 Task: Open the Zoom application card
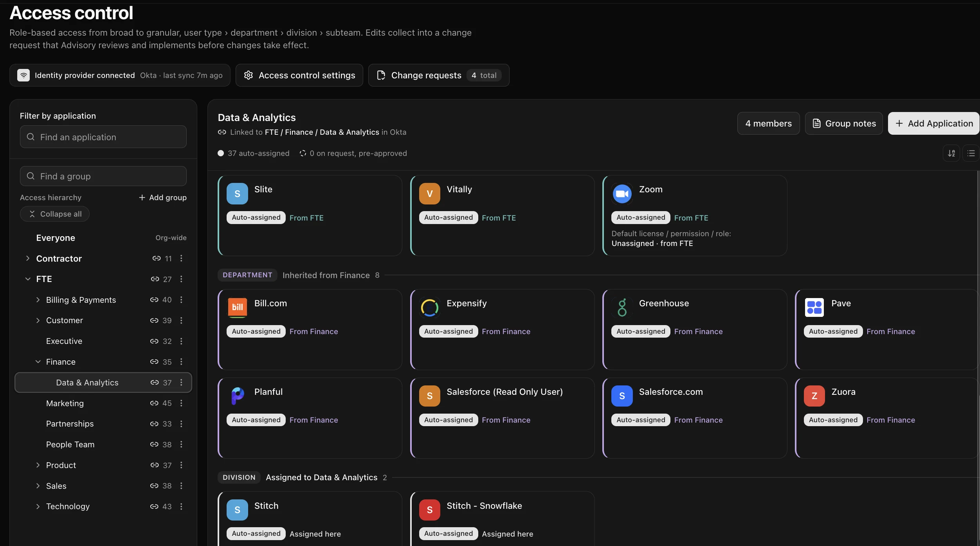pyautogui.click(x=695, y=215)
